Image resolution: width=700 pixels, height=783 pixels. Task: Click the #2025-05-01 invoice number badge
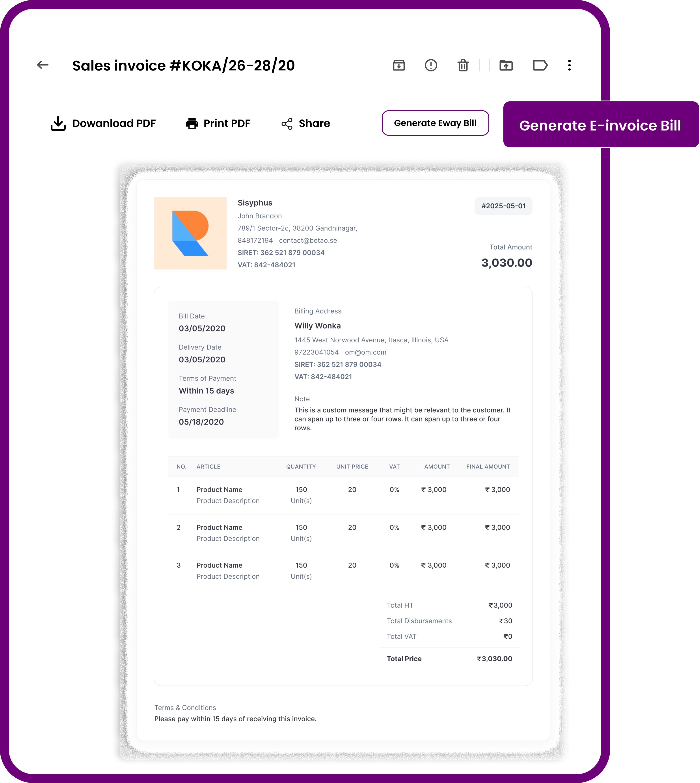[x=503, y=206]
